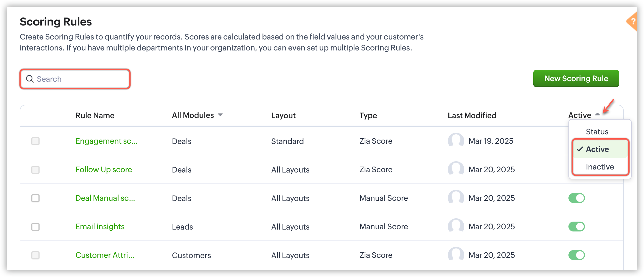The width and height of the screenshot is (644, 277).
Task: Click the user avatar in Follow Up score row
Action: click(456, 169)
